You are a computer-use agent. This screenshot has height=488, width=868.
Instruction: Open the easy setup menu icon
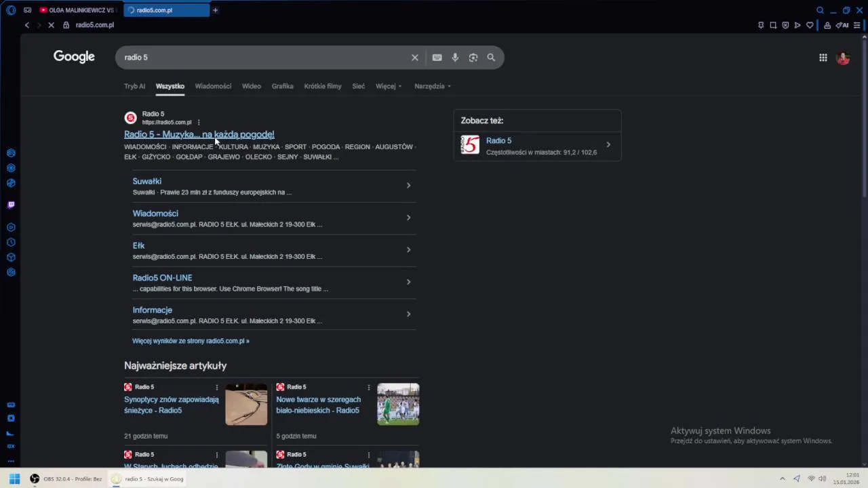857,25
